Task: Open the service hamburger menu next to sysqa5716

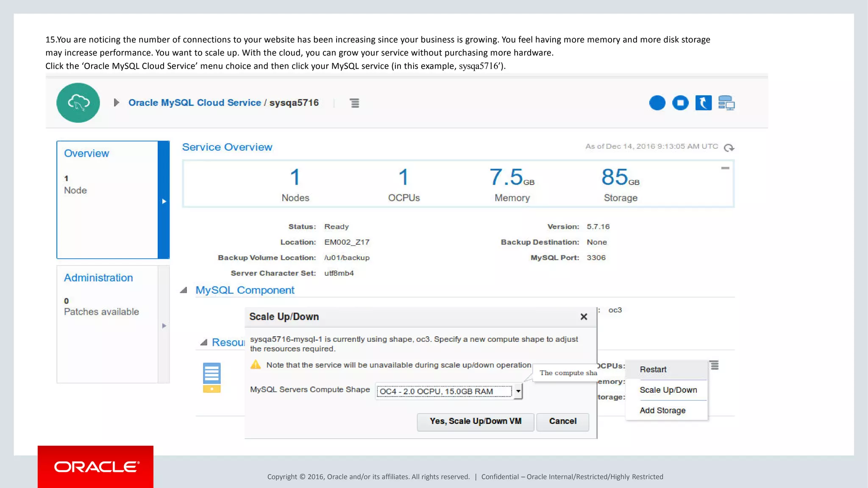Action: (x=355, y=103)
